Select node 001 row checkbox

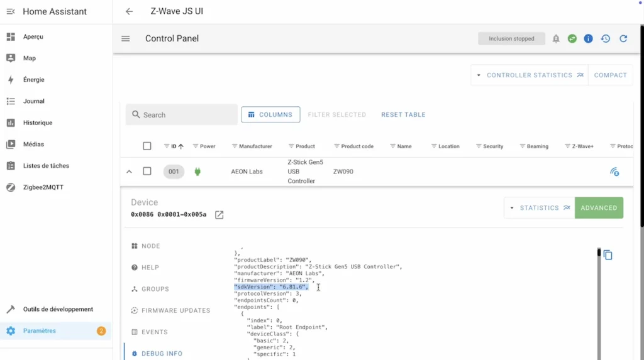(147, 171)
